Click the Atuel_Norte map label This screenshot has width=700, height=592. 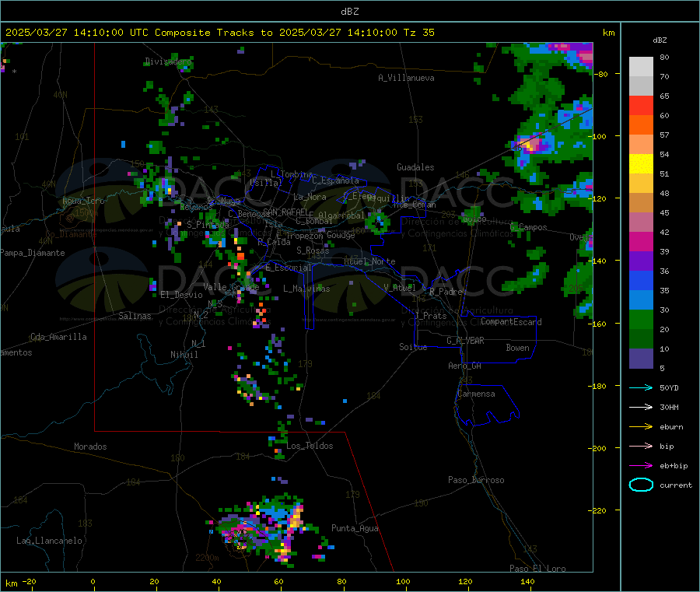click(369, 261)
